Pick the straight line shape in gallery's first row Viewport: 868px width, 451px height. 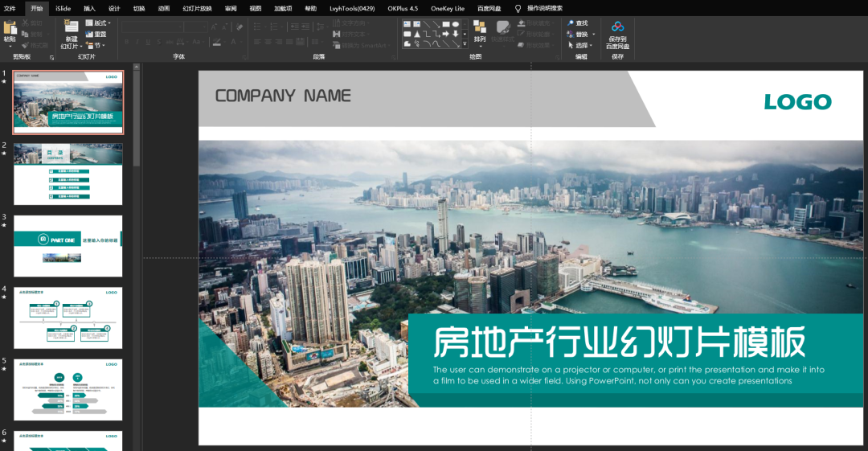[426, 24]
